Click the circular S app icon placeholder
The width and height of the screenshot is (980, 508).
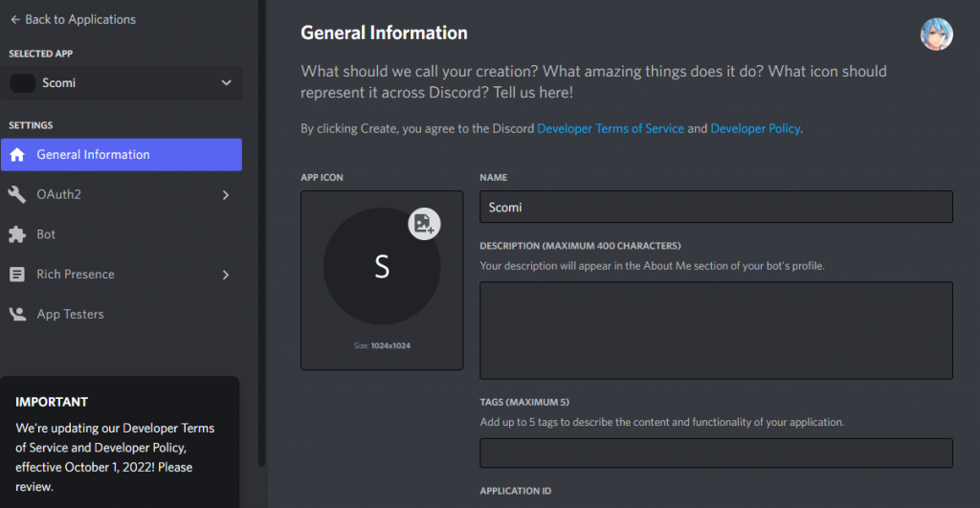382,266
